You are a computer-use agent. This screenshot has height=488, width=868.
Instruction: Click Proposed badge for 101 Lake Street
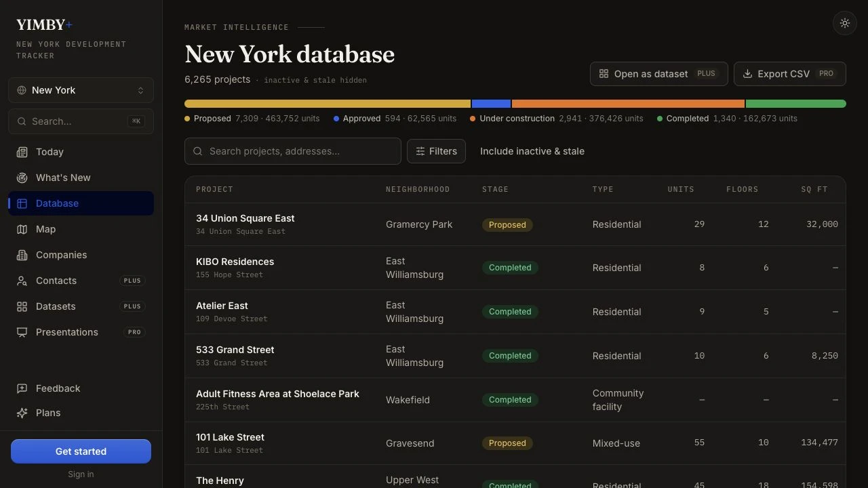[x=507, y=443]
